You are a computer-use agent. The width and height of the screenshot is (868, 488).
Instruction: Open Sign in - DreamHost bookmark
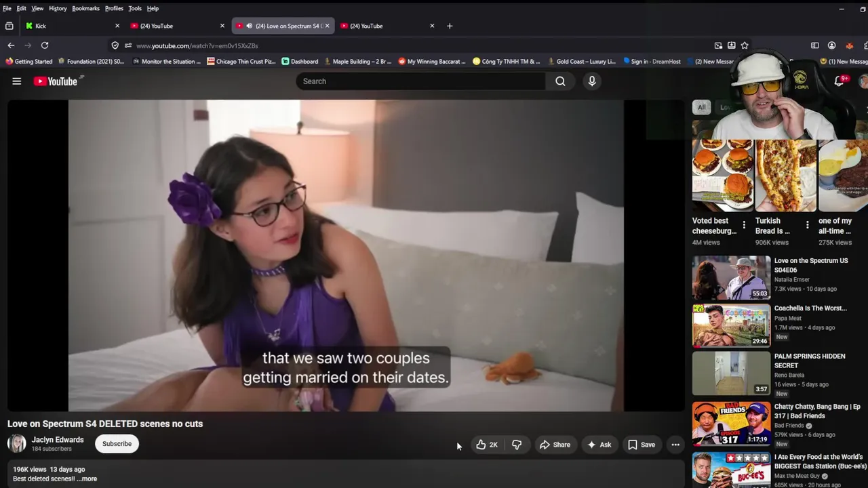coord(652,61)
